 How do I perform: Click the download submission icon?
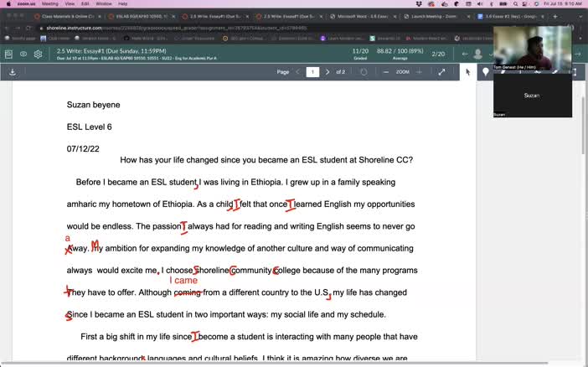13,72
